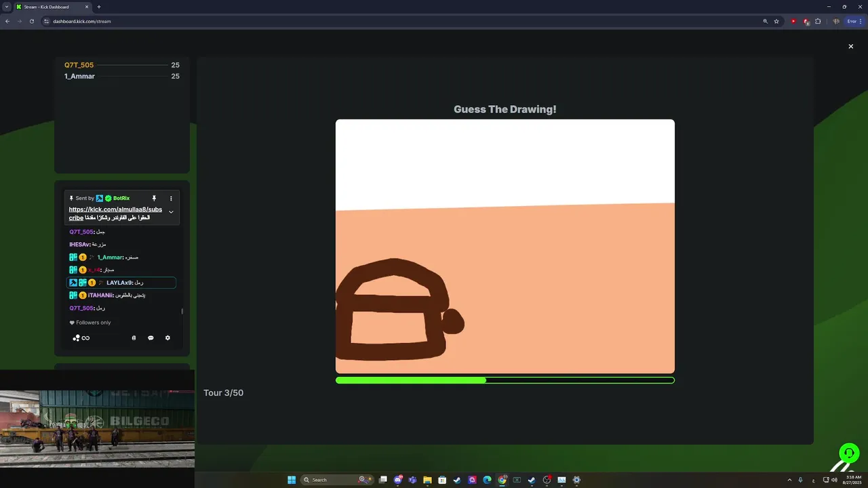Close the Kick Dashboard browser tab
Image resolution: width=868 pixels, height=488 pixels.
pos(87,7)
